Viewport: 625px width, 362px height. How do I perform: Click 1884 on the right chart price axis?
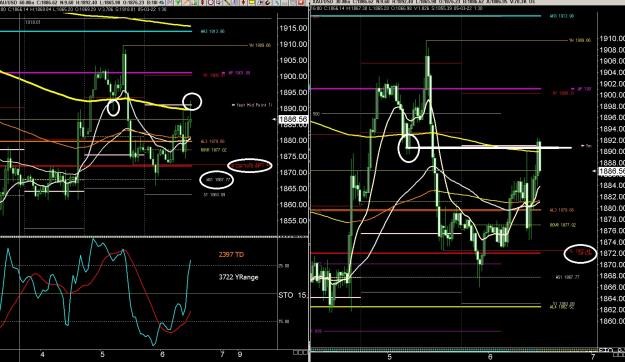coord(612,185)
